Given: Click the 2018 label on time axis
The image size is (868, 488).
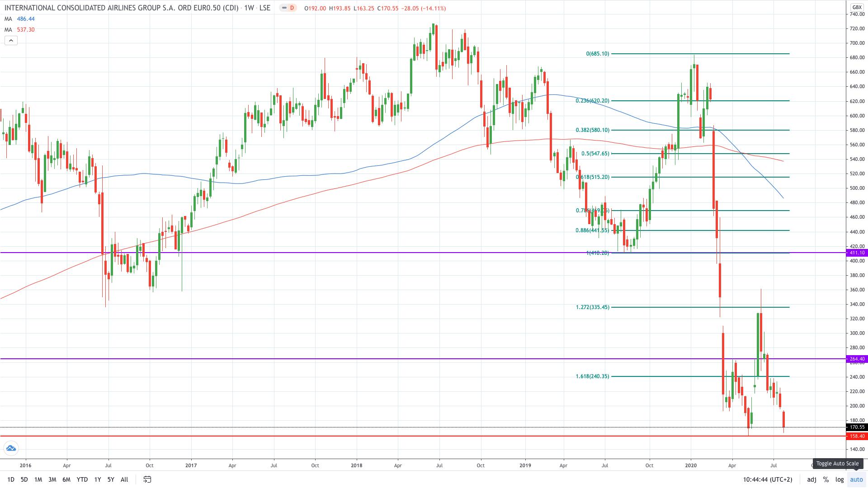Looking at the screenshot, I should (x=357, y=465).
